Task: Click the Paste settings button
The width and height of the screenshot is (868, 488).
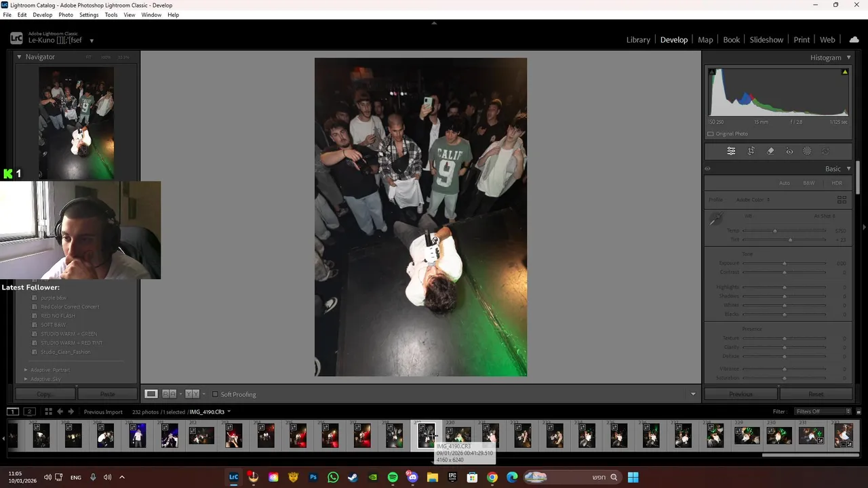Action: click(x=107, y=394)
